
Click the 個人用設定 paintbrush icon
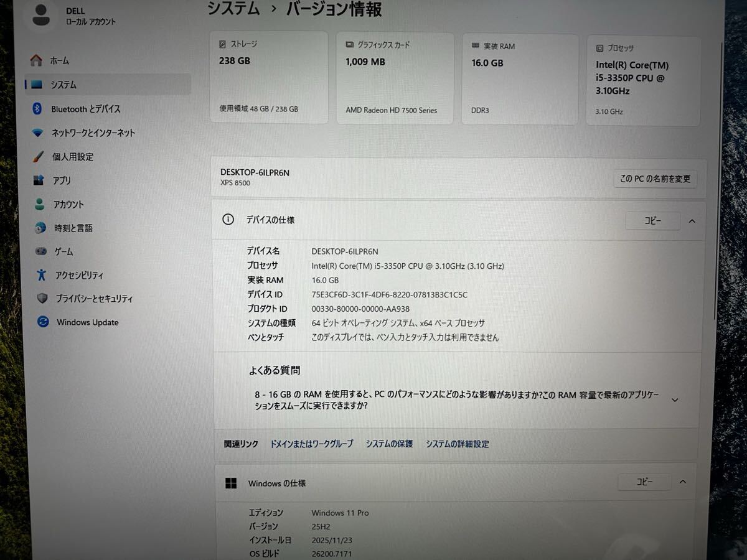pos(38,157)
